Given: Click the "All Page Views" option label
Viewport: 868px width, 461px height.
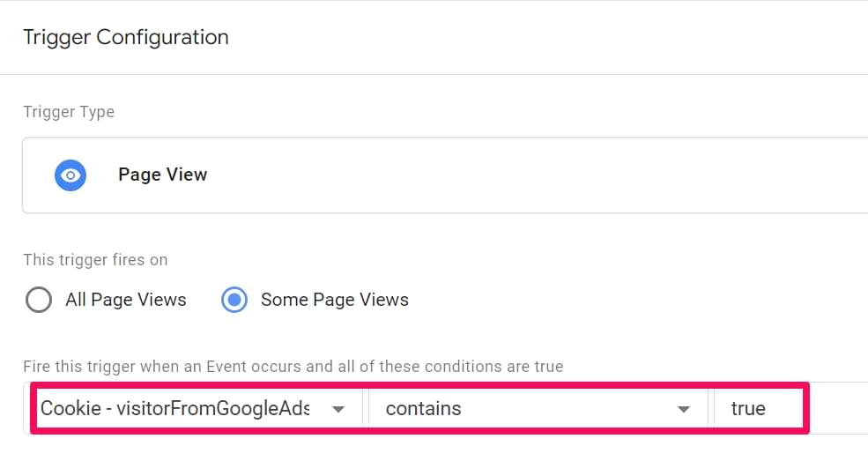Looking at the screenshot, I should pyautogui.click(x=126, y=300).
